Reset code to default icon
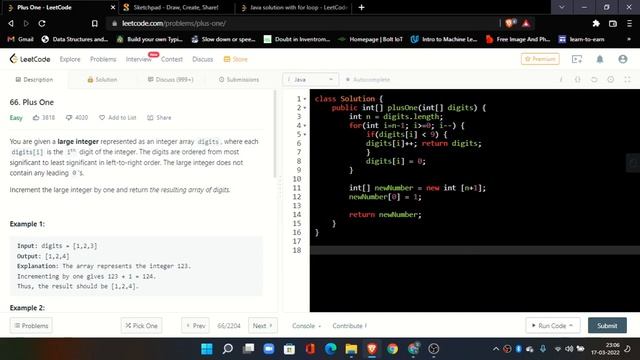640x360 pixels. [x=594, y=80]
